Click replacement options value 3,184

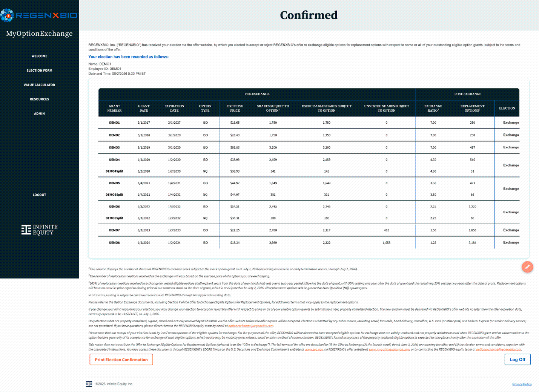tap(473, 243)
